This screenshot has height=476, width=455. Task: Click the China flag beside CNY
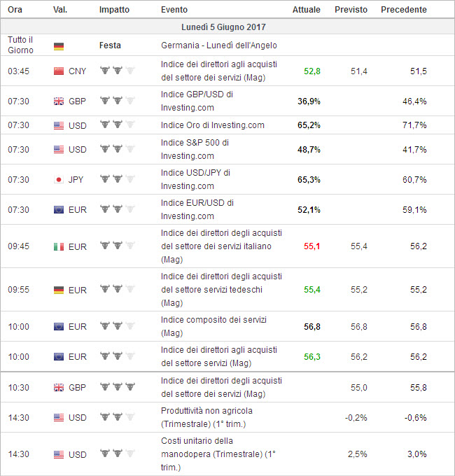point(59,71)
